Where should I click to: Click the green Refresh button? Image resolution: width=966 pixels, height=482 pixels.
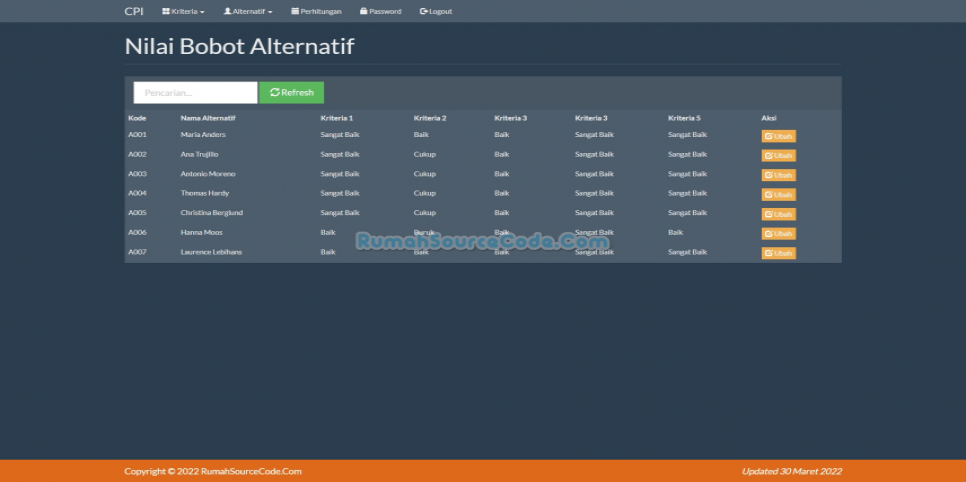pos(291,92)
